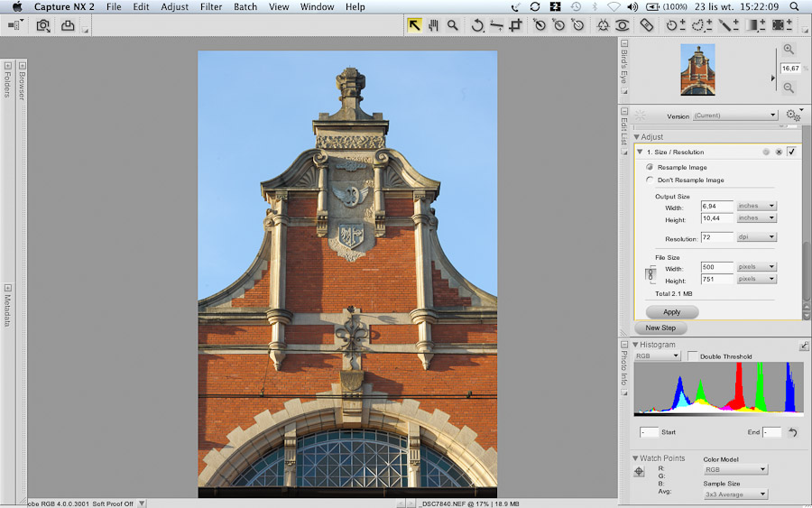Open the Filter menu
812x508 pixels.
click(x=211, y=6)
